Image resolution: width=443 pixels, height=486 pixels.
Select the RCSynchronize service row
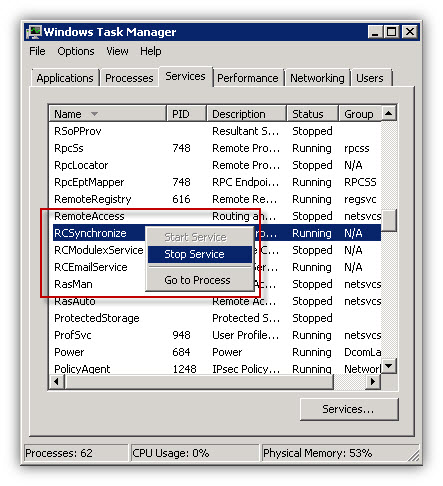(x=215, y=233)
